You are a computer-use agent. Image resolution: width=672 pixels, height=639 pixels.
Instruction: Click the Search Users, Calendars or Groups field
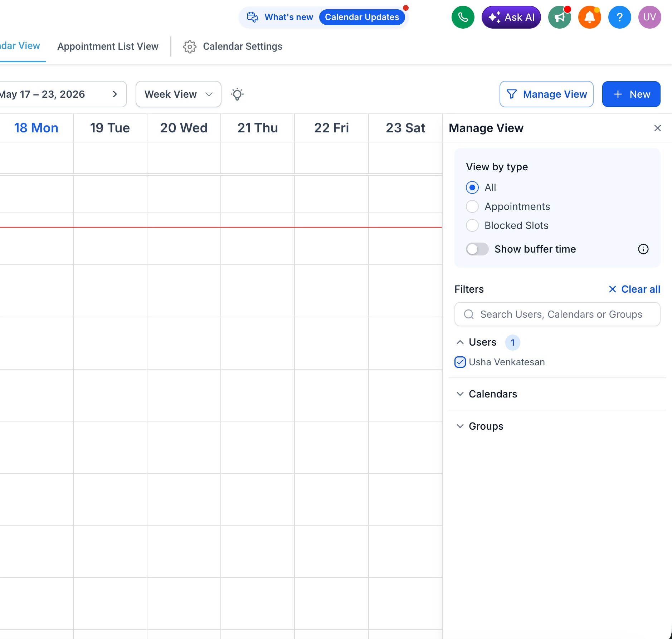pyautogui.click(x=557, y=314)
